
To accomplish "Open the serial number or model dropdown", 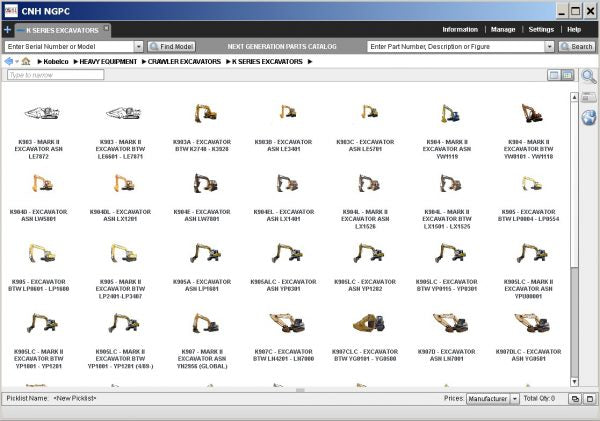I will click(x=138, y=46).
